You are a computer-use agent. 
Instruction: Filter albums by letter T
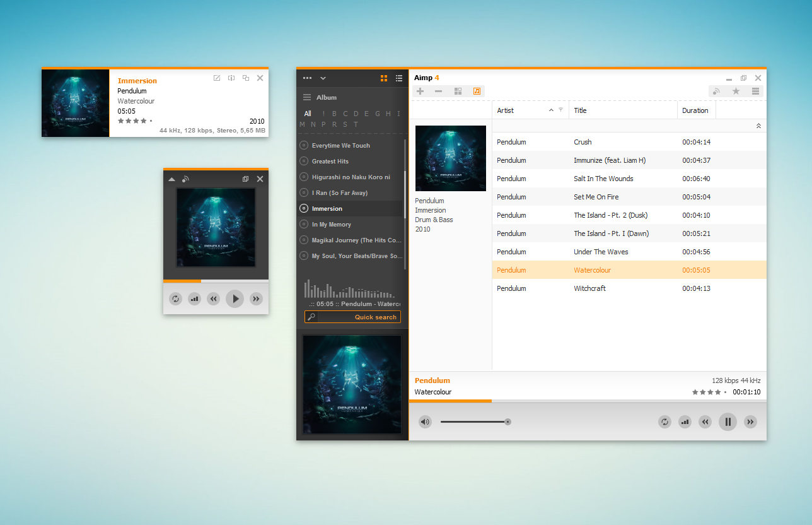coord(356,124)
